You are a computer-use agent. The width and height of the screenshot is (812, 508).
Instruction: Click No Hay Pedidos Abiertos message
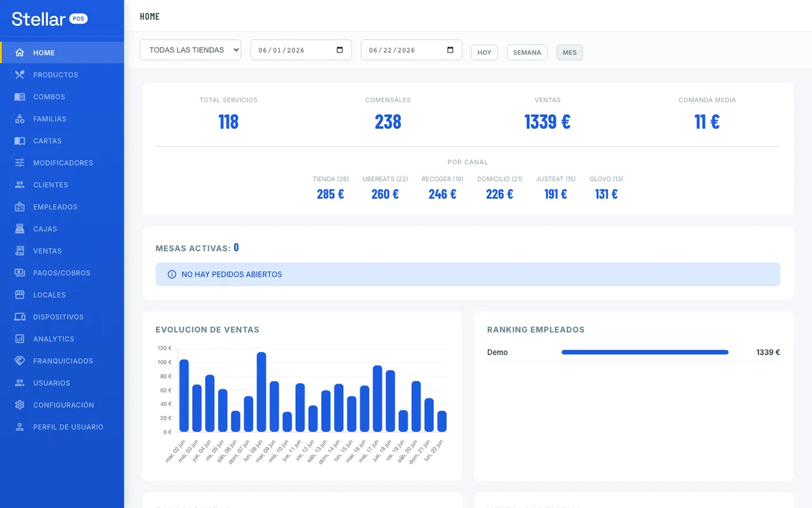[x=232, y=274]
